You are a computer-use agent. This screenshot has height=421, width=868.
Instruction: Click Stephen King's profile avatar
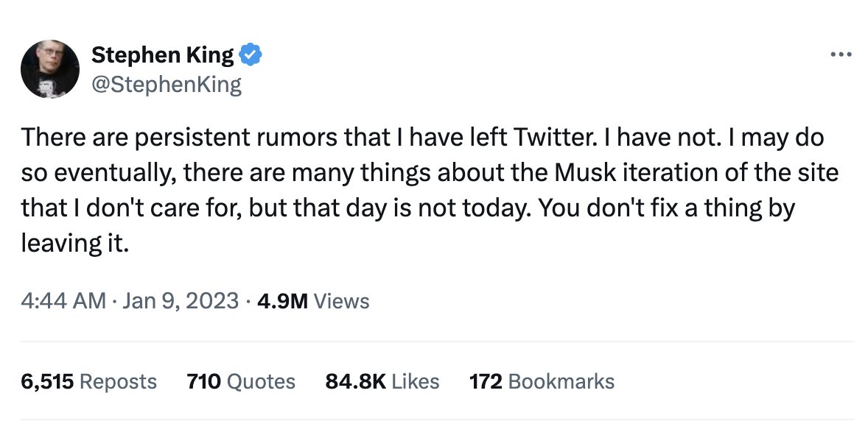tap(50, 70)
